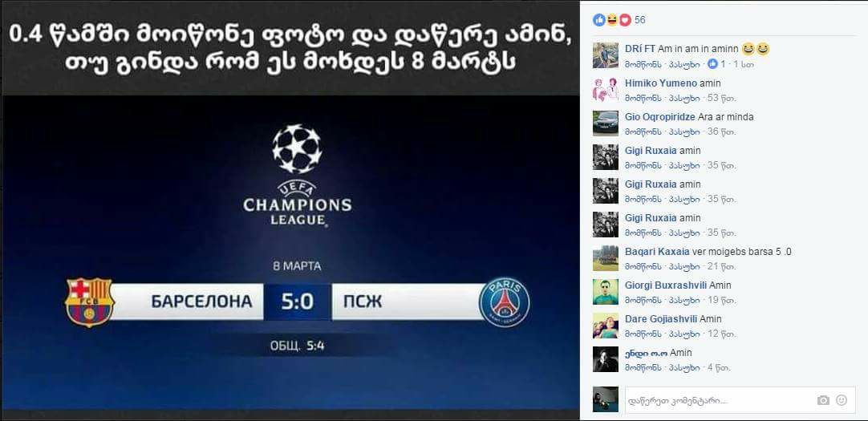Open the reaction count 56
868x421 pixels.
(640, 20)
